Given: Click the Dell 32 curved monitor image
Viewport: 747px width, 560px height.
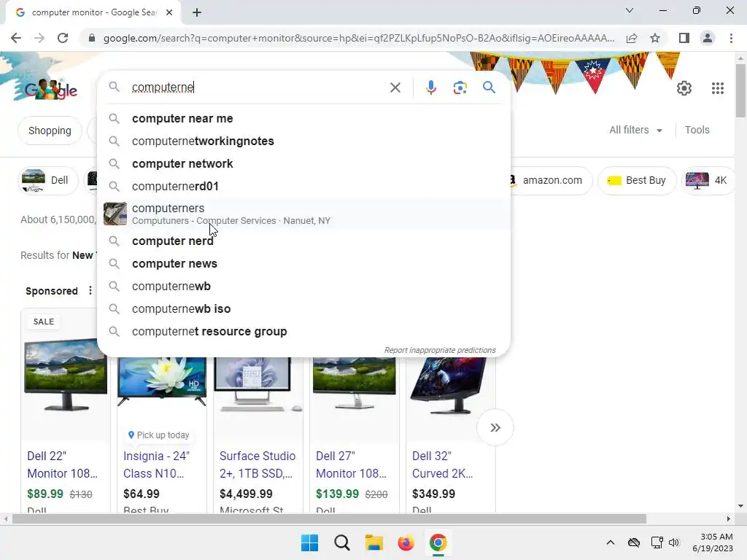Looking at the screenshot, I should click(449, 386).
